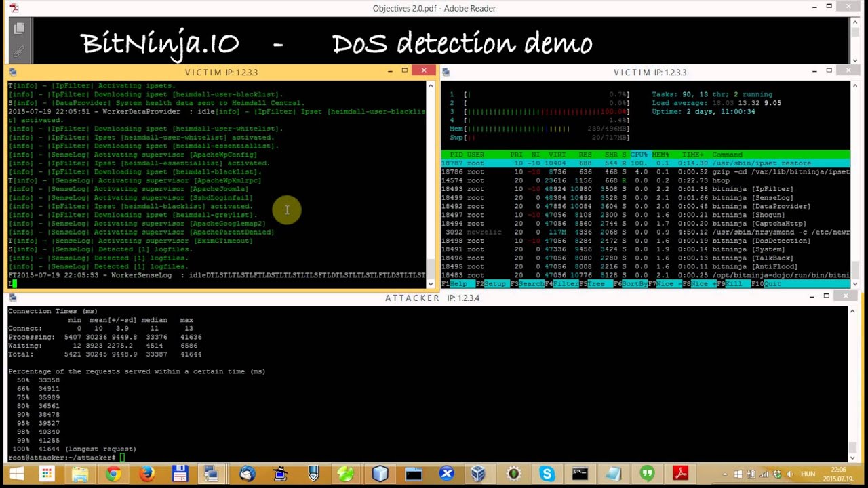Click the 'Load average' line in htop
The height and width of the screenshot is (488, 868).
pyautogui.click(x=716, y=103)
